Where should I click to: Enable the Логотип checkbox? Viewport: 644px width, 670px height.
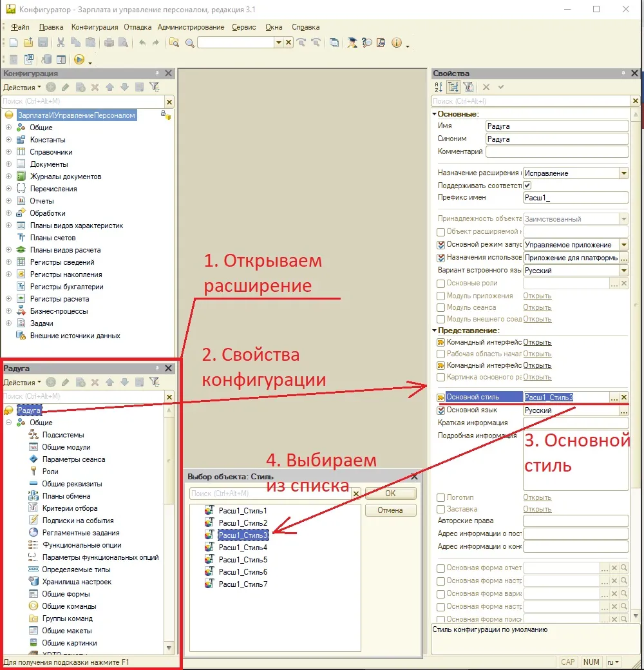pos(441,498)
